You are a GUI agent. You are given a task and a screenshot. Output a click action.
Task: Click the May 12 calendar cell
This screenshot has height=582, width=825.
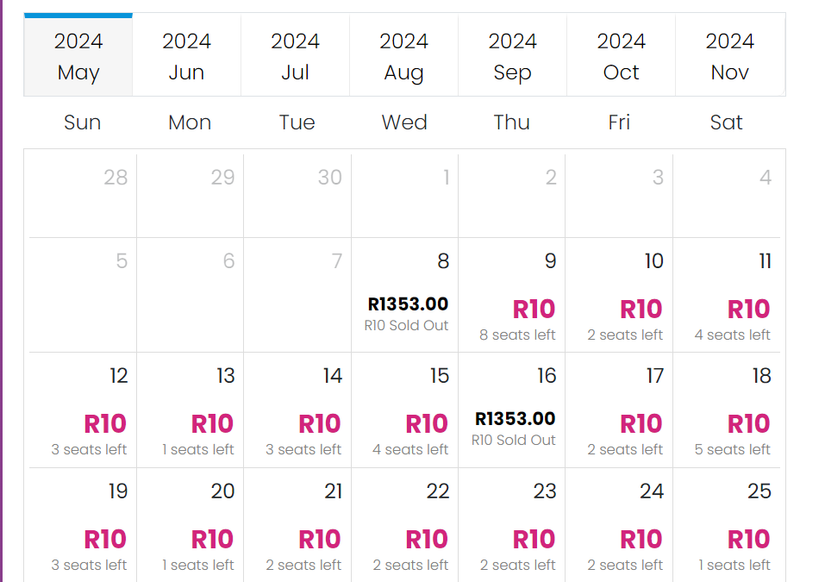pos(81,410)
